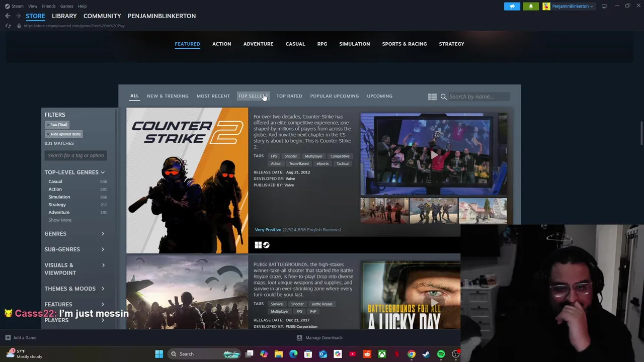Screen dimensions: 644x362
Task: Expand VISUALS & VIEWPOINT filter section
Action: point(74,269)
